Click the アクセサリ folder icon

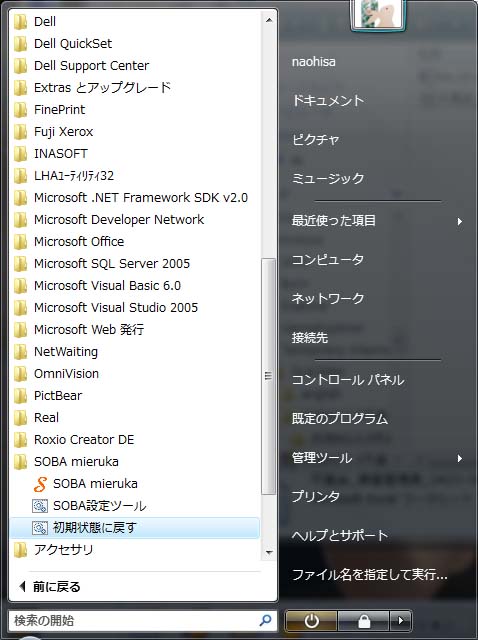coord(20,550)
